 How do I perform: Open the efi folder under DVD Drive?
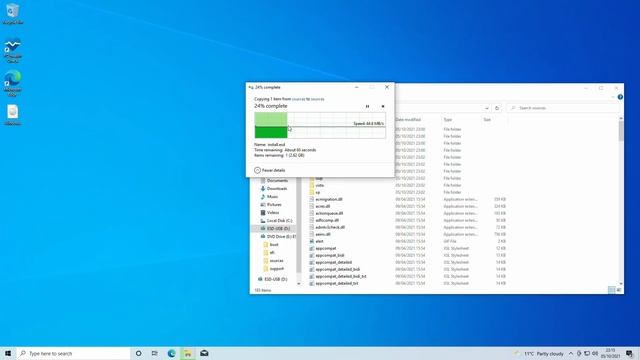click(x=272, y=253)
